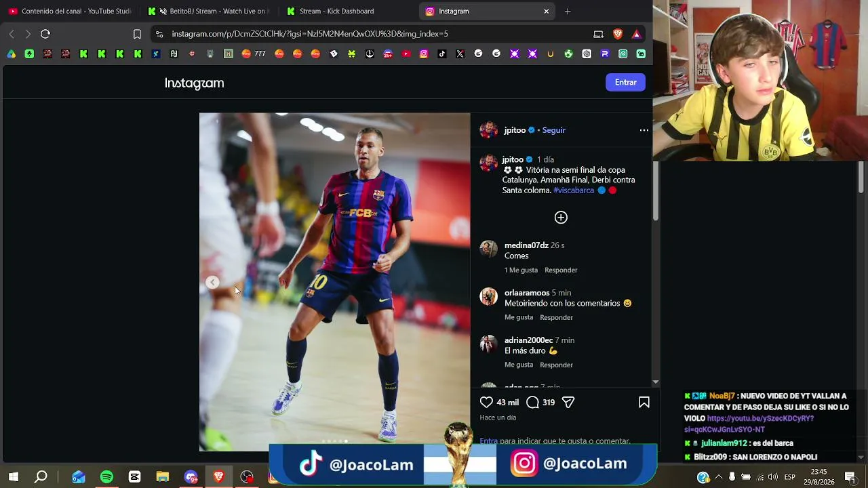The width and height of the screenshot is (868, 488).
Task: Open medina07dz's profile from username
Action: tap(526, 245)
